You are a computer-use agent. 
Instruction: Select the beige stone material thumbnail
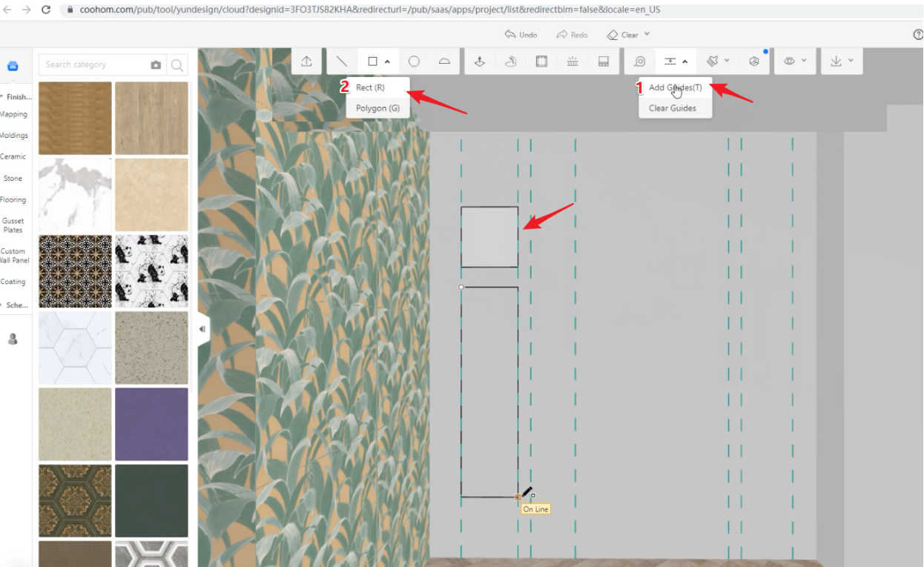(151, 194)
